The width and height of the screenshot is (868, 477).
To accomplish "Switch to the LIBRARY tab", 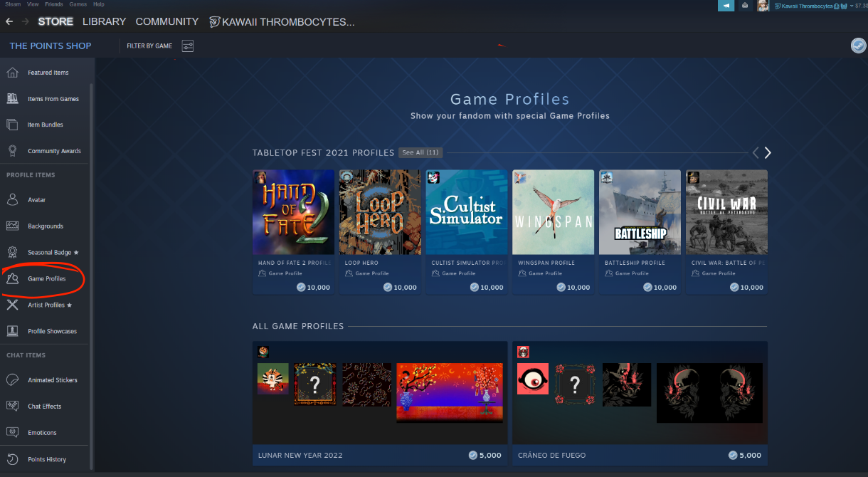I will (x=104, y=21).
